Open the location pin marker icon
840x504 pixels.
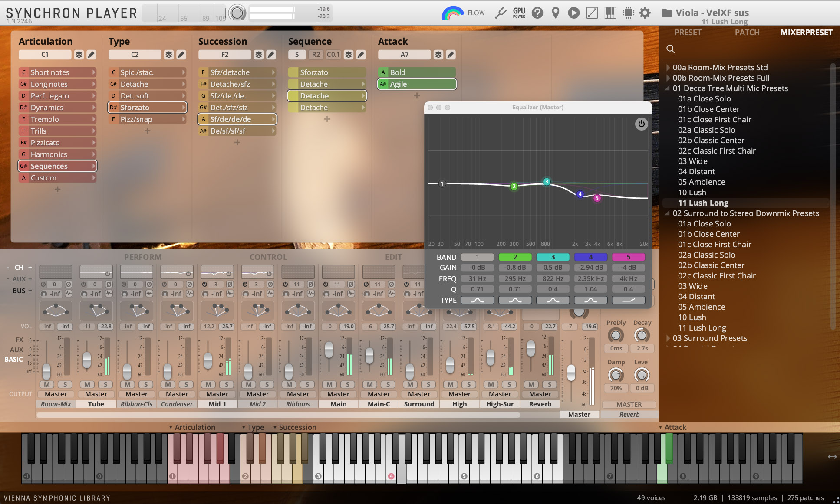tap(555, 13)
